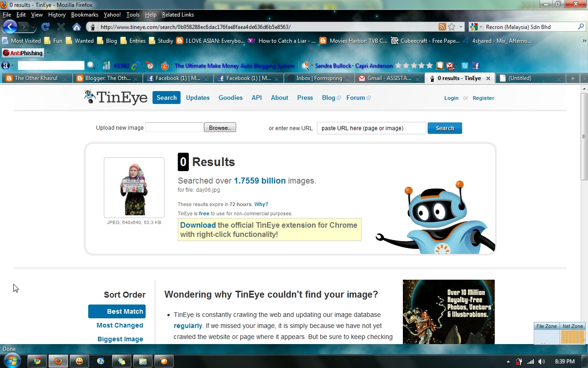Image resolution: width=588 pixels, height=368 pixels.
Task: Reload the page with the refresh icon
Action: pos(45,27)
